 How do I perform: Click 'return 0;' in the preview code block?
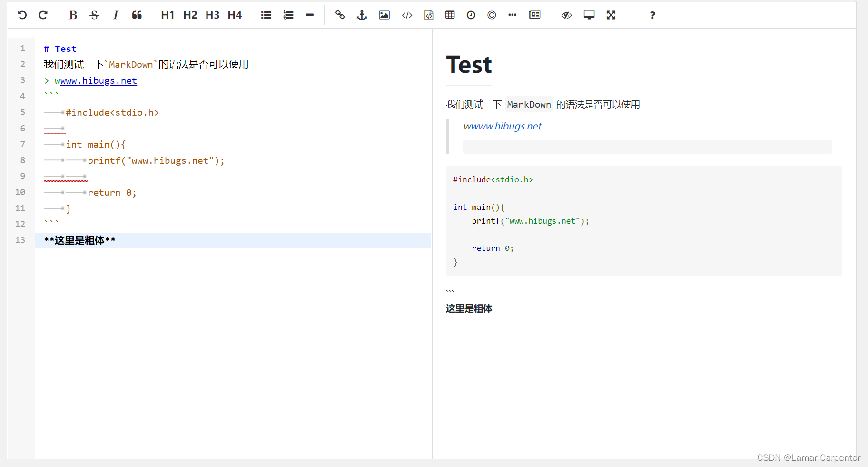point(493,248)
